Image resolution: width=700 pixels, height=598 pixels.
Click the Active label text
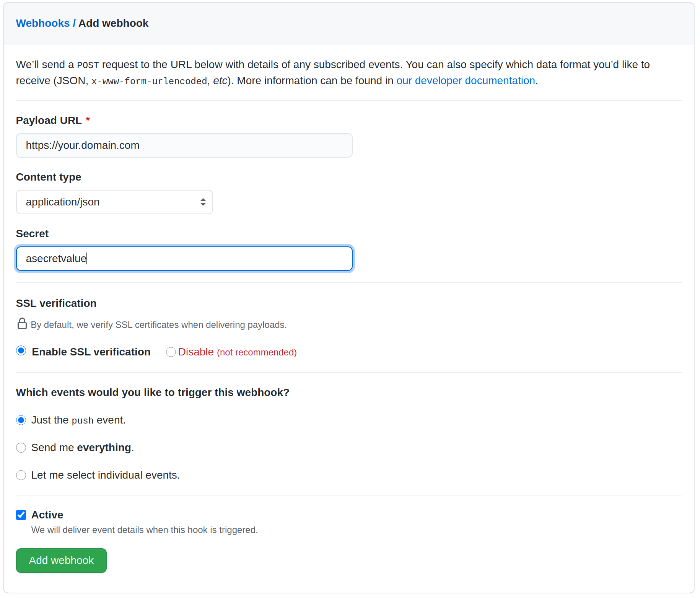pyautogui.click(x=47, y=515)
